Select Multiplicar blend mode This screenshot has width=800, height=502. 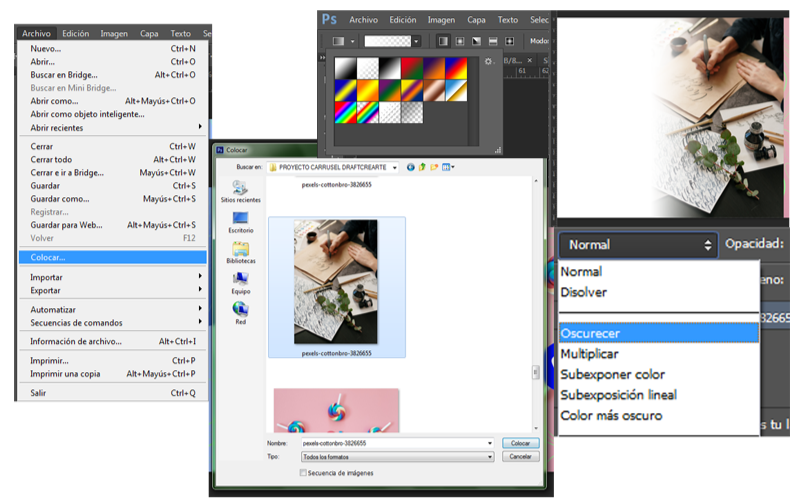[x=659, y=354]
